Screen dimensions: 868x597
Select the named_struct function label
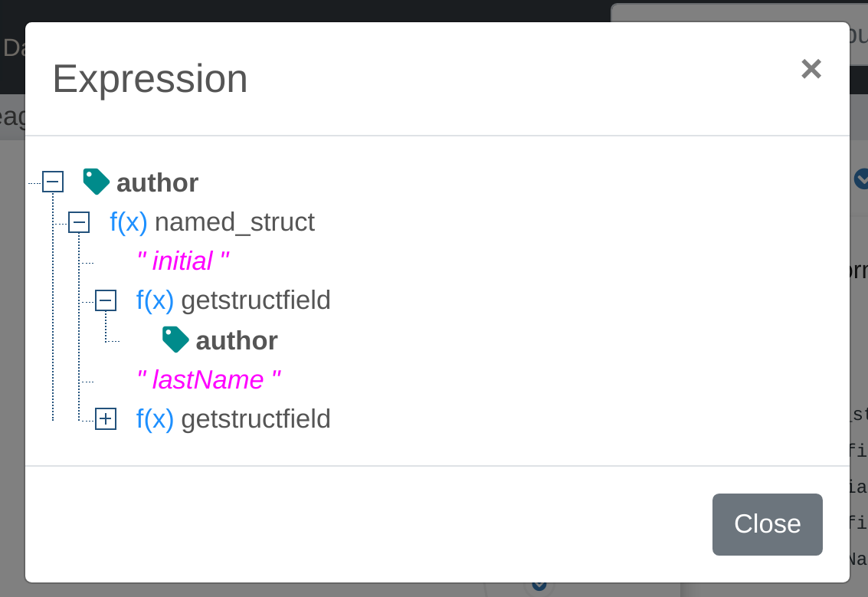[234, 222]
